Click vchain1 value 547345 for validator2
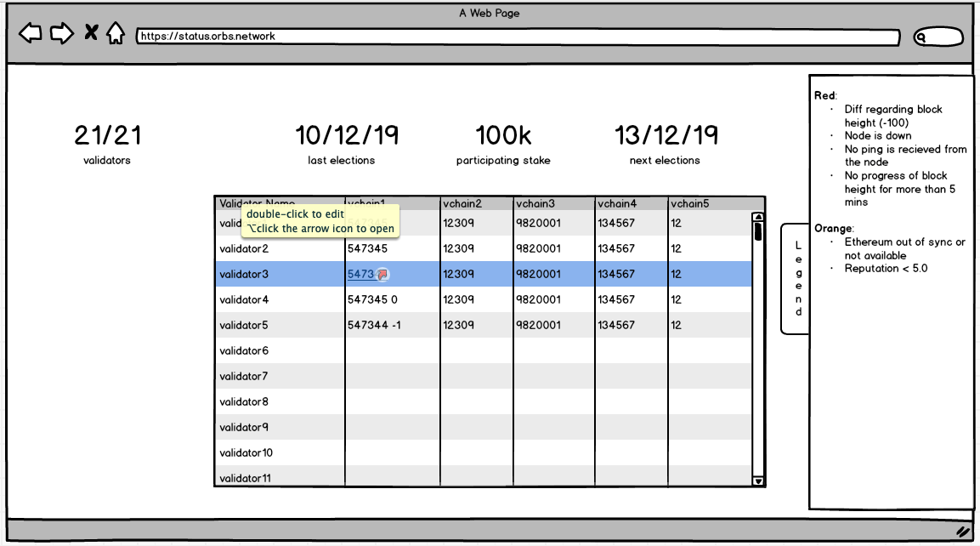 tap(367, 248)
